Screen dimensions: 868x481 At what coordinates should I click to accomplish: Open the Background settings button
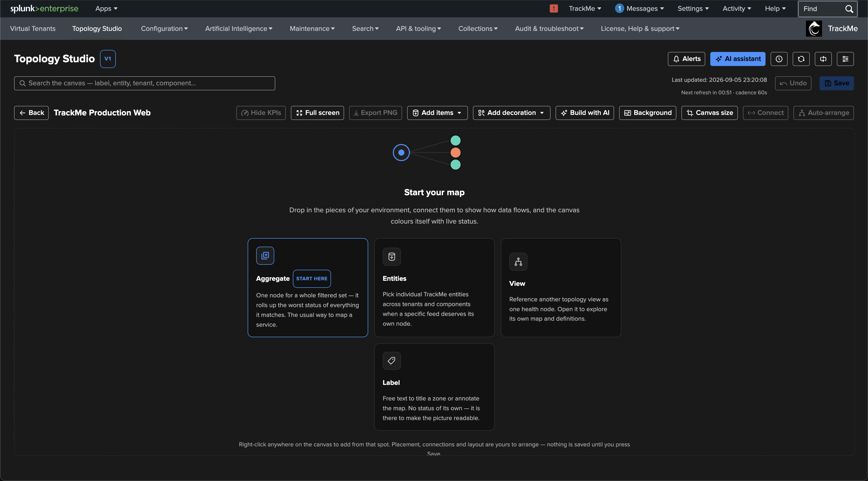(648, 113)
